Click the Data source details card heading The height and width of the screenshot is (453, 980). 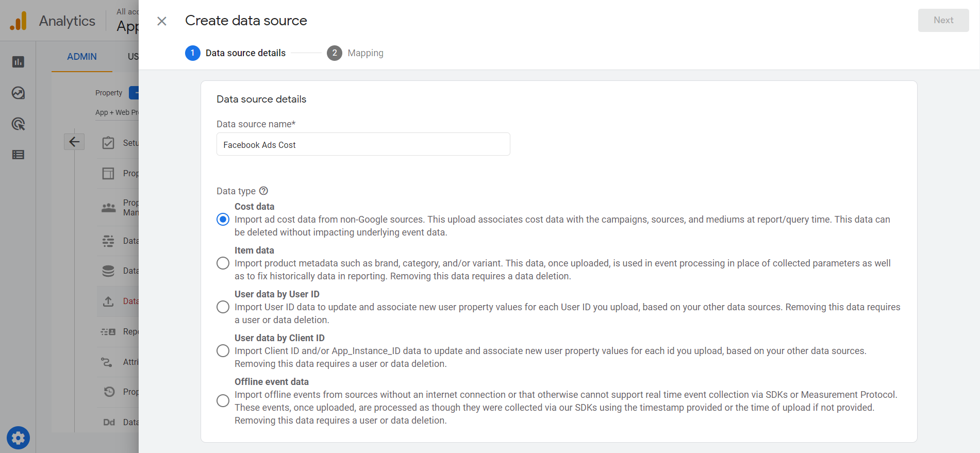[261, 99]
